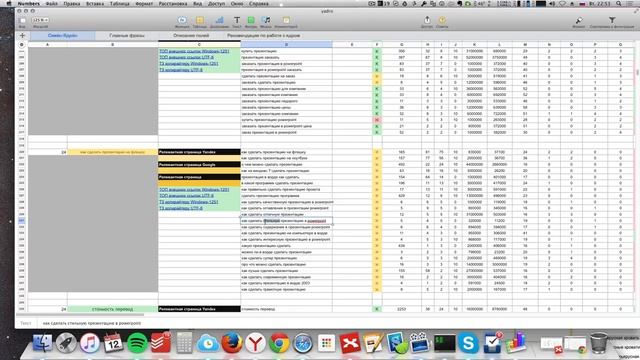The width and height of the screenshot is (640, 360).
Task: Add a new sheet with plus button
Action: [22, 36]
